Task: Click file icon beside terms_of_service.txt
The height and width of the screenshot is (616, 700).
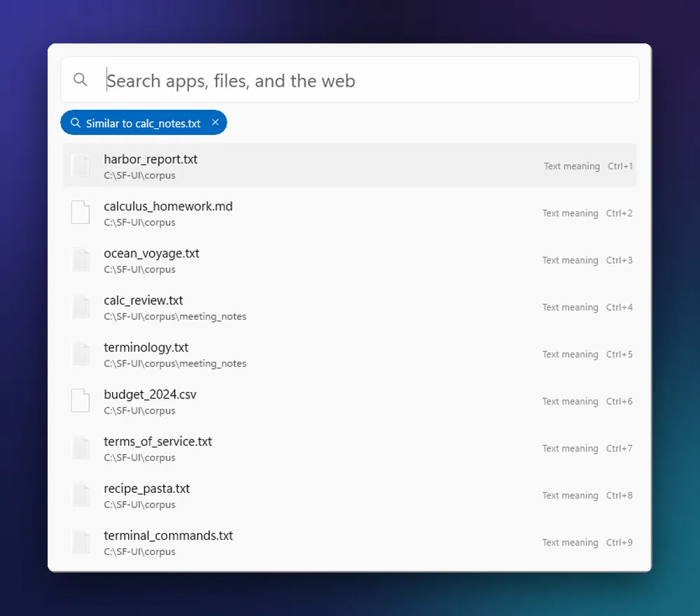Action: click(80, 448)
